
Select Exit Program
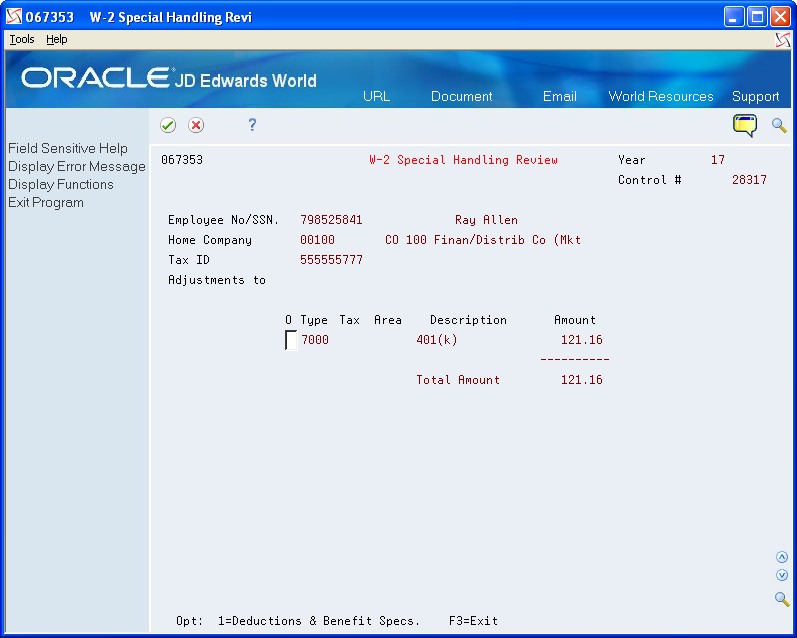click(x=46, y=202)
